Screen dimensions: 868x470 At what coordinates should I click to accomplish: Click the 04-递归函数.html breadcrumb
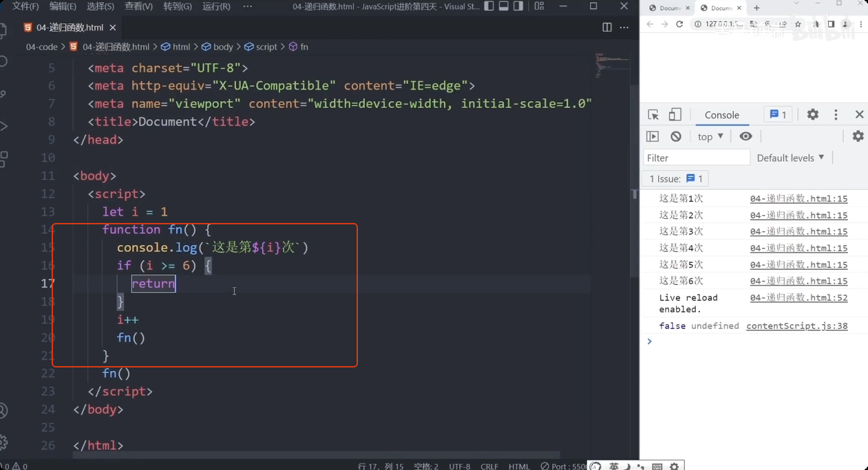coord(109,47)
